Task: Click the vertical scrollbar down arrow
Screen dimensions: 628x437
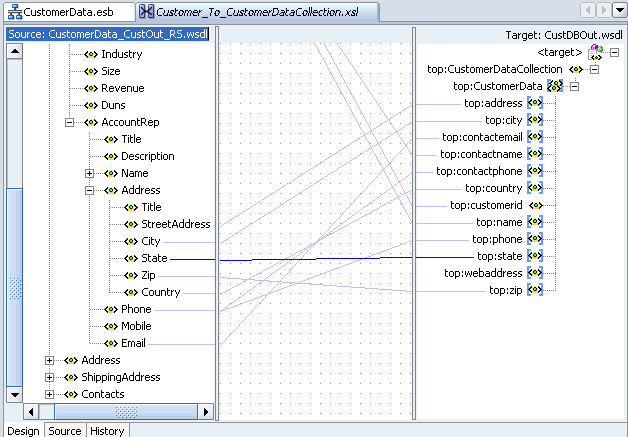Action: click(x=15, y=395)
